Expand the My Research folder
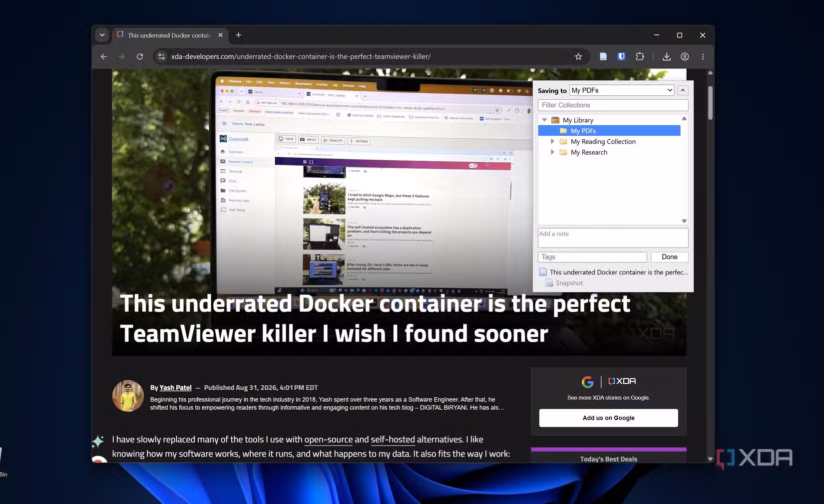This screenshot has width=824, height=504. pyautogui.click(x=552, y=152)
